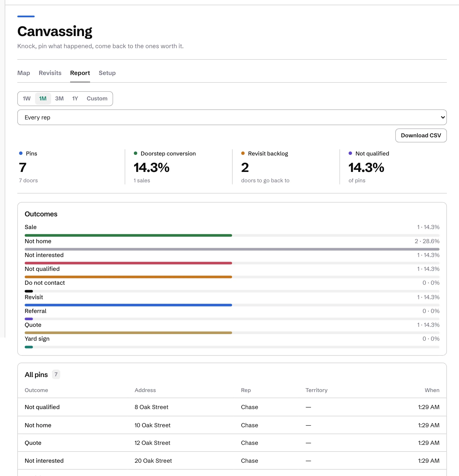459x476 pixels.
Task: Set time range to 1Y
Action: pyautogui.click(x=75, y=99)
